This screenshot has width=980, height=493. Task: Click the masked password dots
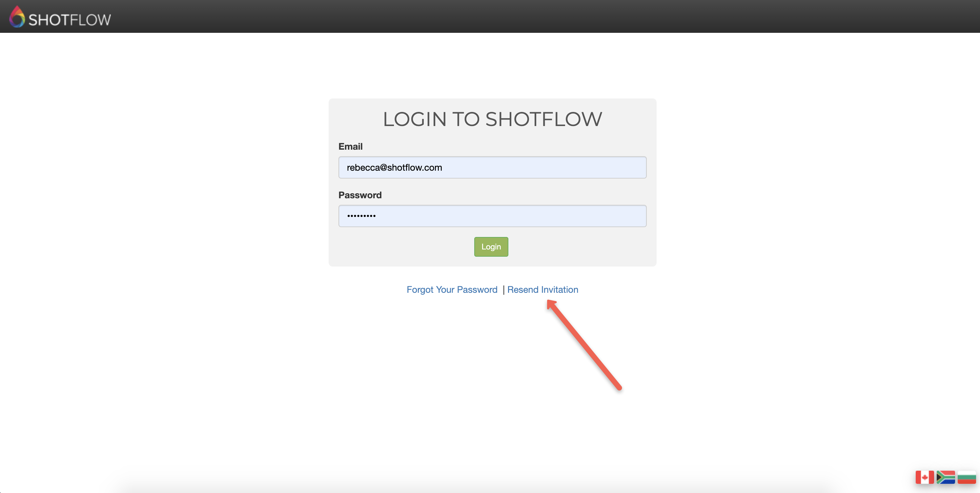pyautogui.click(x=361, y=216)
